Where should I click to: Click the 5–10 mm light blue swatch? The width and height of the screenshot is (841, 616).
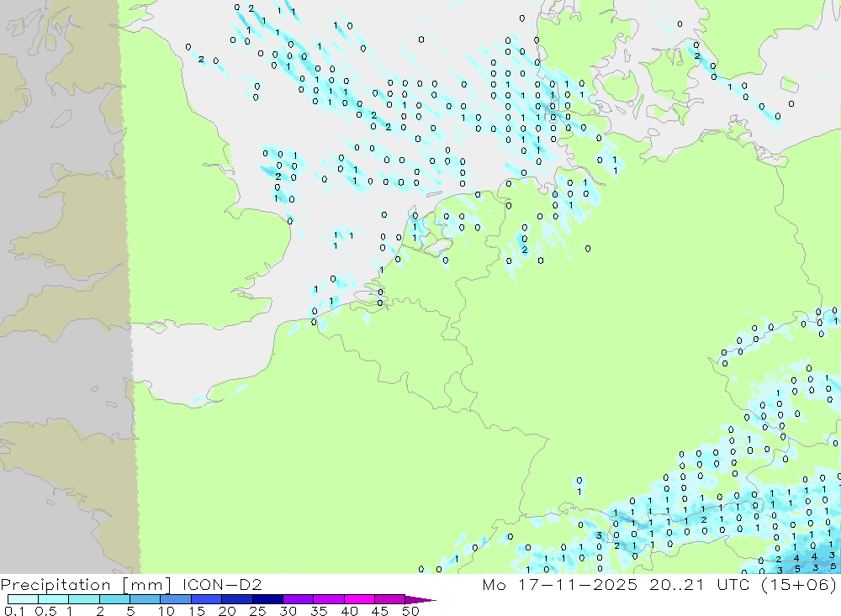[145, 599]
